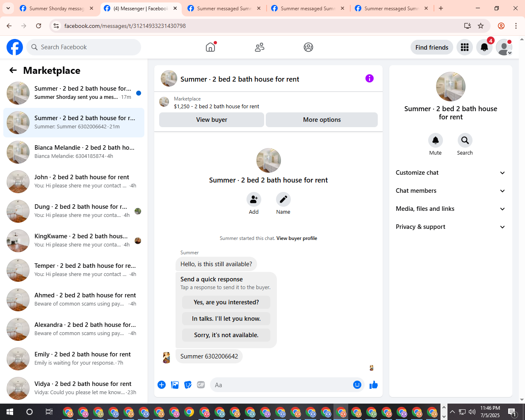The image size is (525, 420).
Task: Choose a sticker icon in composer
Action: point(188,385)
